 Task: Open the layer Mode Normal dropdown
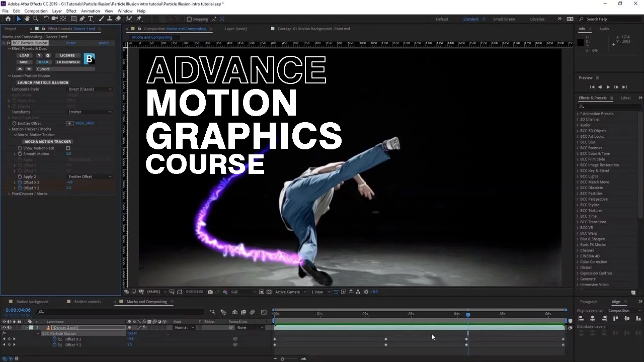(184, 327)
